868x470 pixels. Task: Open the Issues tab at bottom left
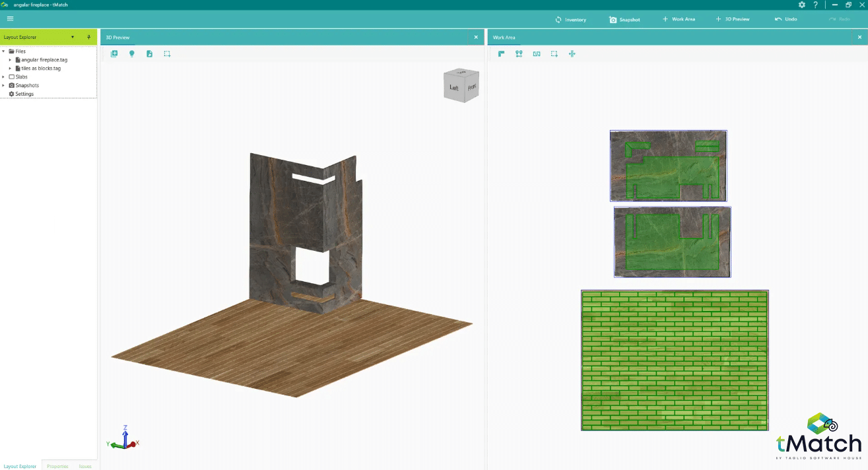pyautogui.click(x=85, y=466)
